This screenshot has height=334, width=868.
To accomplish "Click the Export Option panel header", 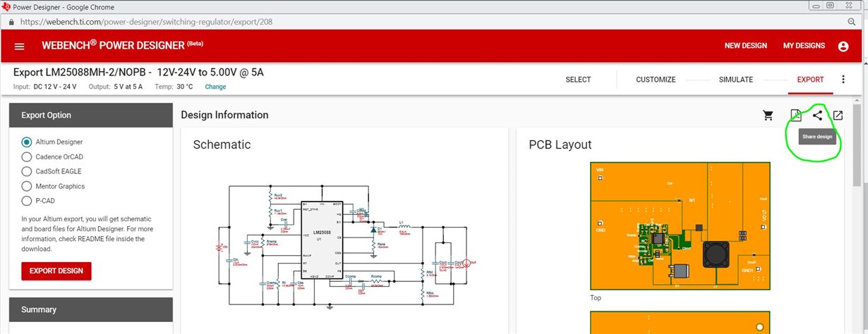I will [x=90, y=116].
